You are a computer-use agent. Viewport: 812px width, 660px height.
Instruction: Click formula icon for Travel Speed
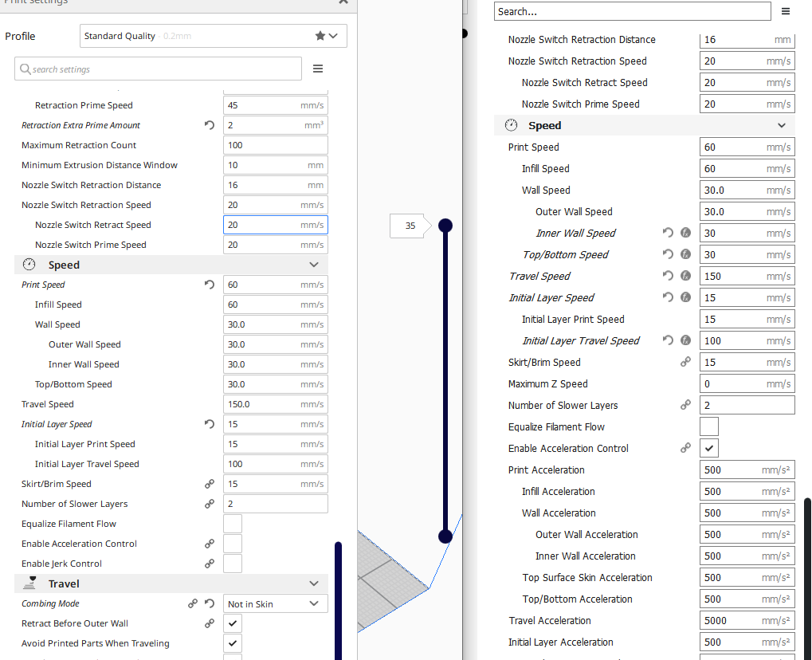(x=685, y=276)
